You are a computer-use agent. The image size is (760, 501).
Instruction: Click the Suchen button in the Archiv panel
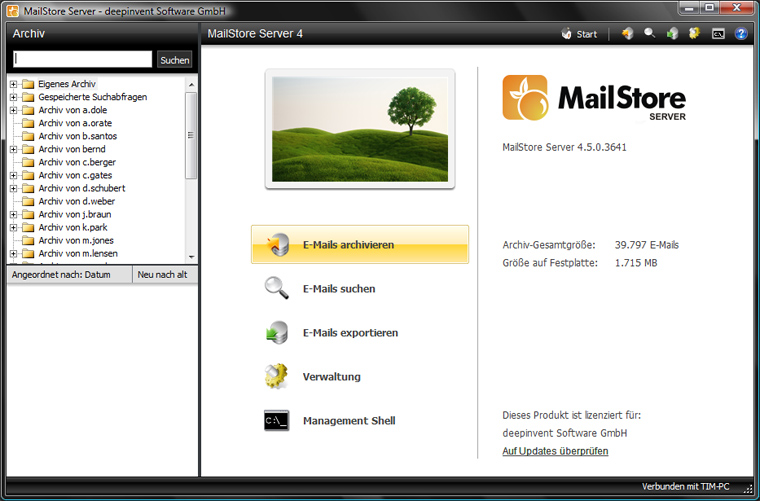(174, 60)
